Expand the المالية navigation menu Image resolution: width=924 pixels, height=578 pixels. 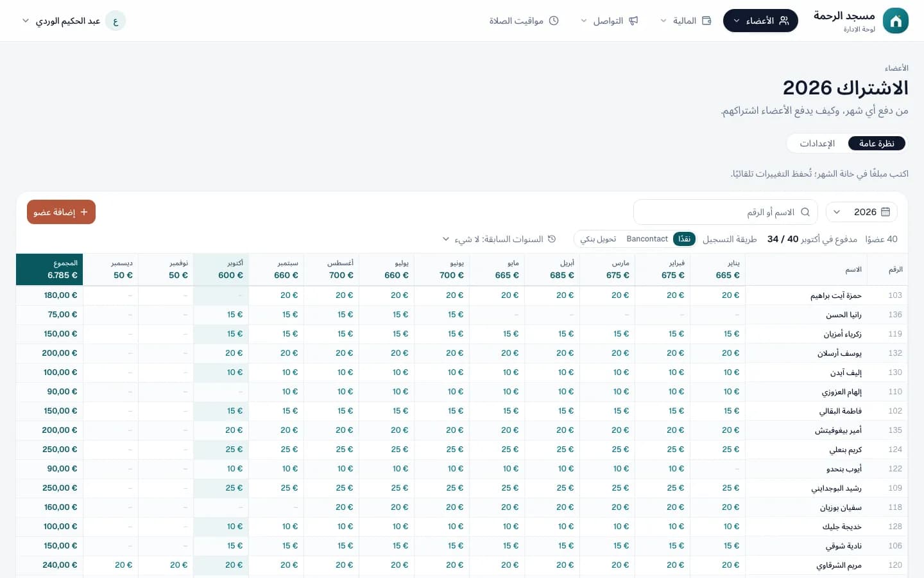click(685, 21)
